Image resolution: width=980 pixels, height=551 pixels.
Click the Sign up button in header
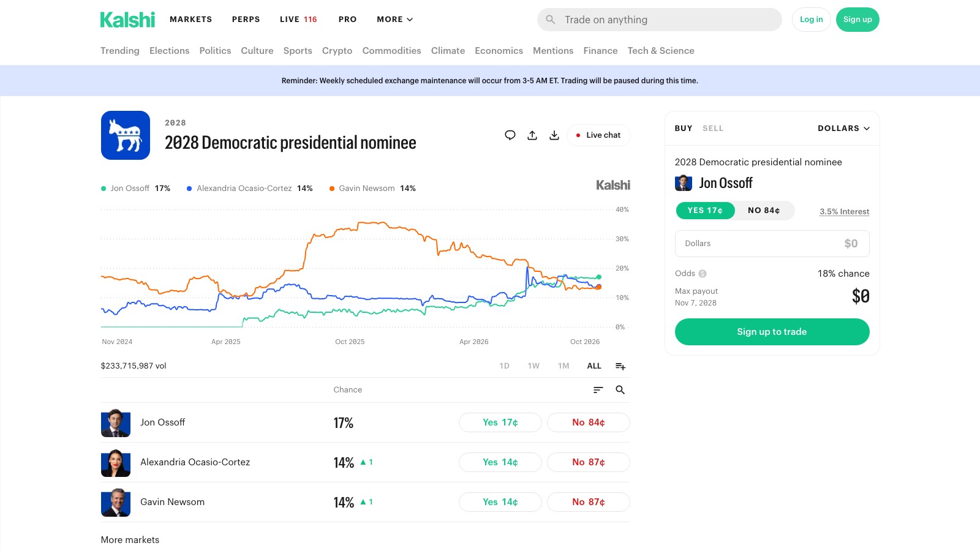[x=858, y=20]
